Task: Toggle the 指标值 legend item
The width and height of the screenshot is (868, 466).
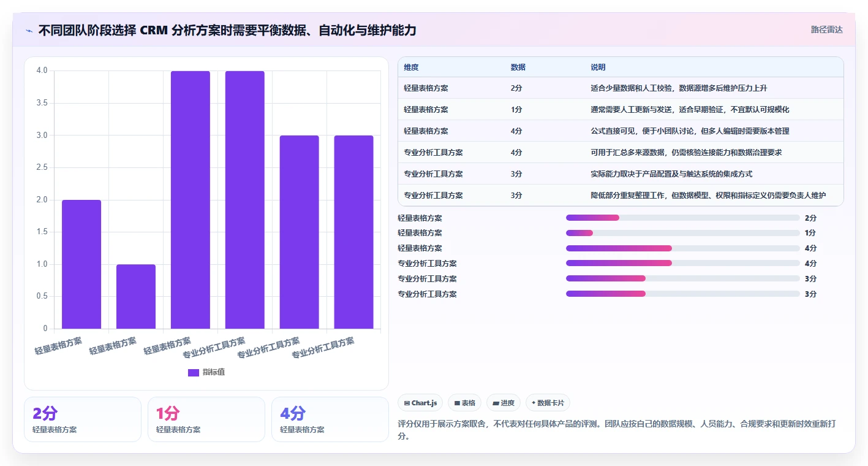Action: tap(206, 372)
